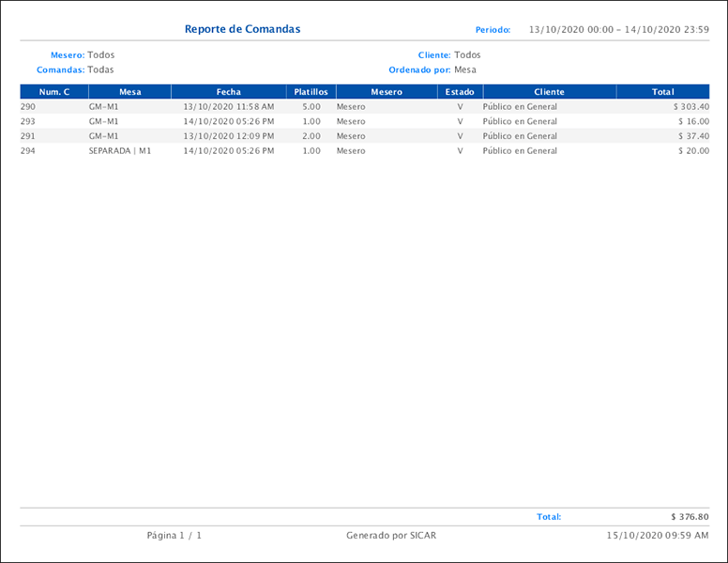Screen dimensions: 728x563
Task: Select comanda number 291 in the list
Action: (28, 136)
